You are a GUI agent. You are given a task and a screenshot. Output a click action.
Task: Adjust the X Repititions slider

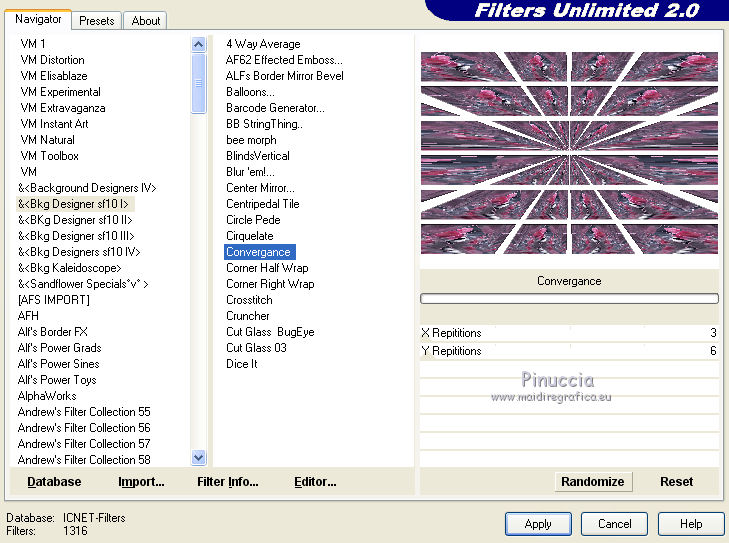pyautogui.click(x=569, y=333)
